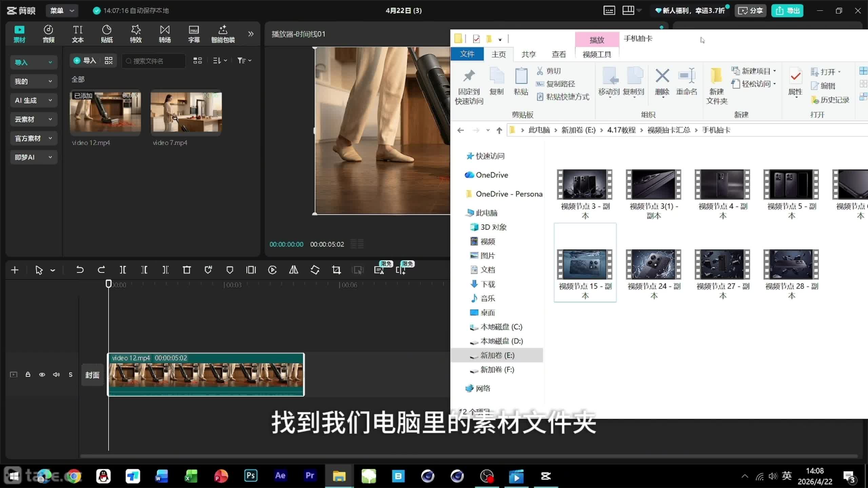The height and width of the screenshot is (488, 868).
Task: Toggle video track visibility eye icon
Action: click(x=42, y=374)
